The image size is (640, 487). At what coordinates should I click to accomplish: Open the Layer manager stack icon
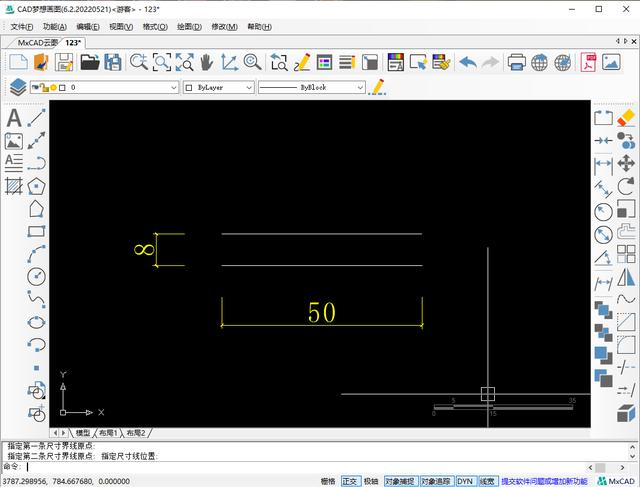(18, 88)
